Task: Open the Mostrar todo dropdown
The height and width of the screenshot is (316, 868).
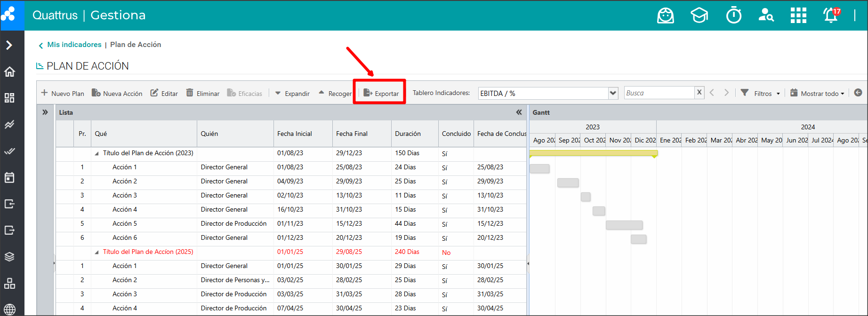Action: coord(817,93)
